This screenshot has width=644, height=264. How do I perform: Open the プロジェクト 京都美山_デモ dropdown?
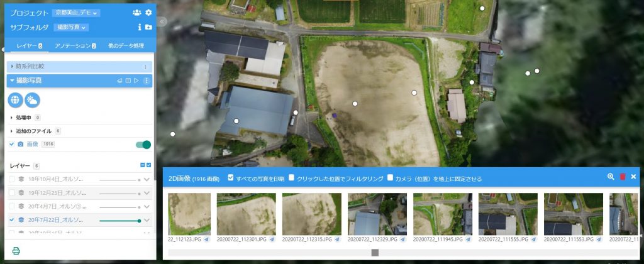76,13
